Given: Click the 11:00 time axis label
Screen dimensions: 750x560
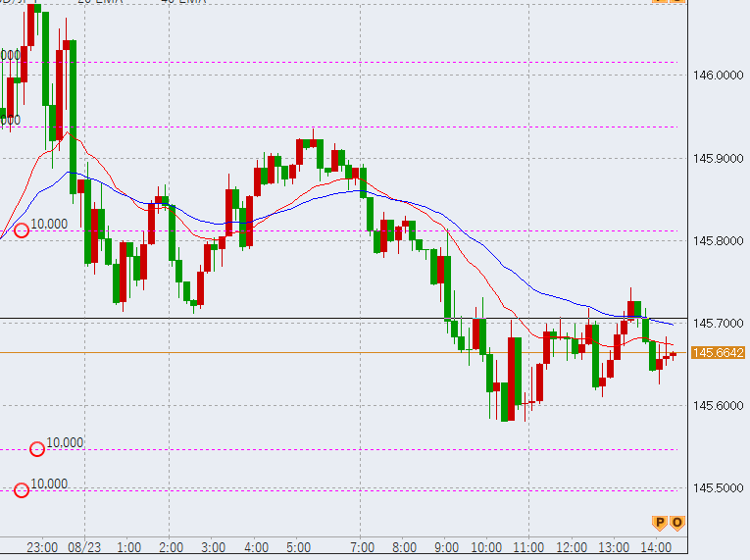Looking at the screenshot, I should point(529,547).
